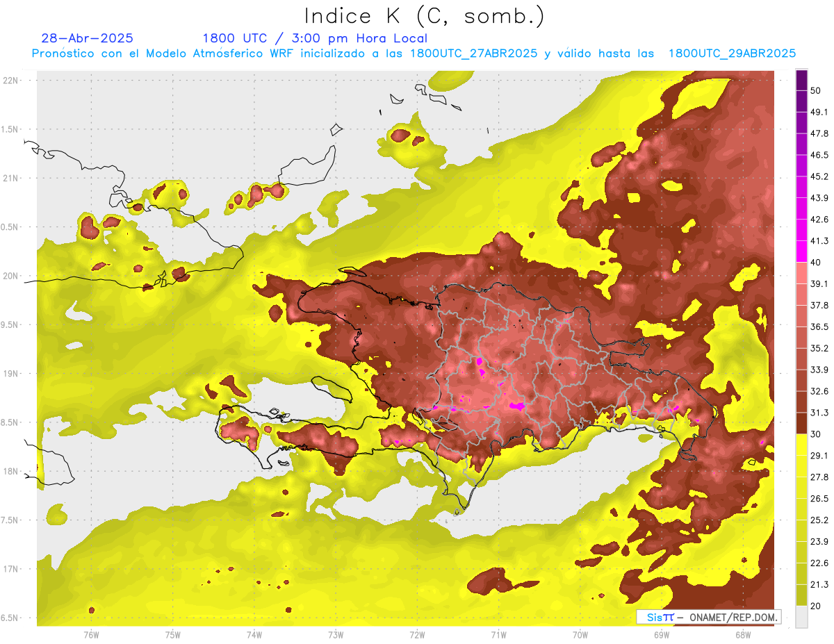Screen dimensions: 834x644
Task: Click the colorbar value "39.1"
Action: (819, 283)
